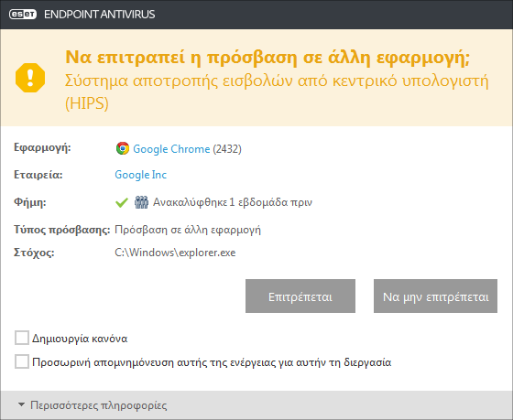Screen dimensions: 513x420
Task: Click the HIPS subtitle text
Action: [277, 92]
